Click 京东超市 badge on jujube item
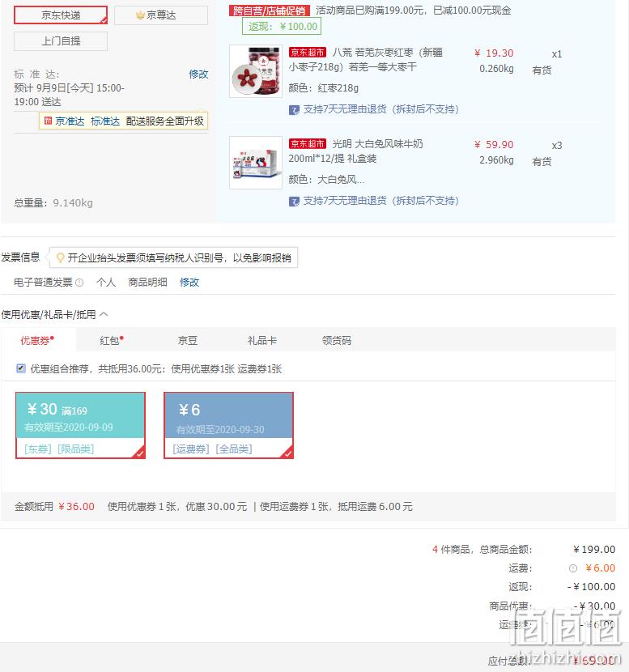629x672 pixels. pyautogui.click(x=308, y=53)
